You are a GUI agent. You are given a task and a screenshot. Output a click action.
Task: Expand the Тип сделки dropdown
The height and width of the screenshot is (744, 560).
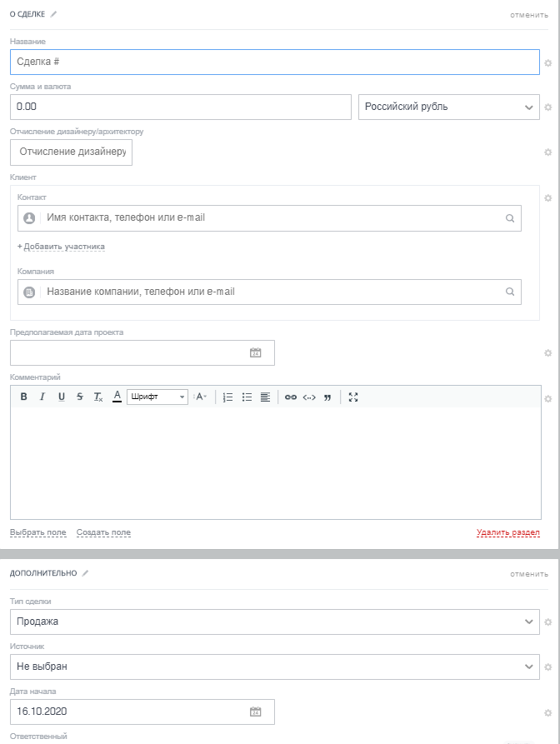pos(528,622)
